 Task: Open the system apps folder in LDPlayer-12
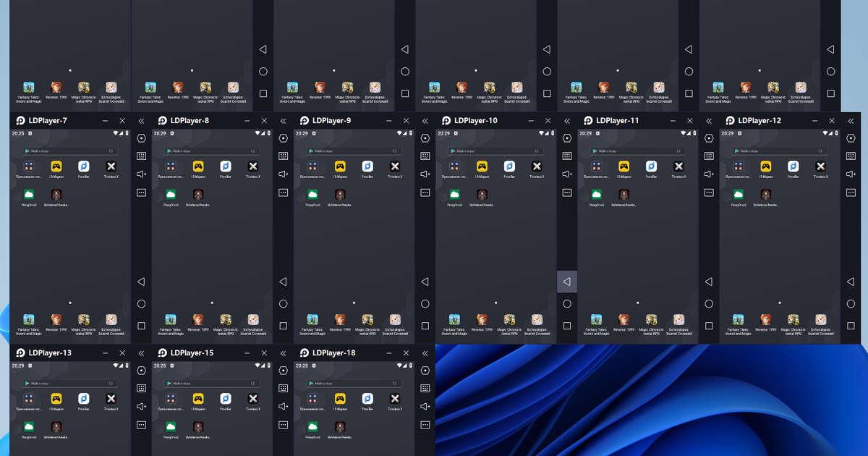tap(738, 166)
